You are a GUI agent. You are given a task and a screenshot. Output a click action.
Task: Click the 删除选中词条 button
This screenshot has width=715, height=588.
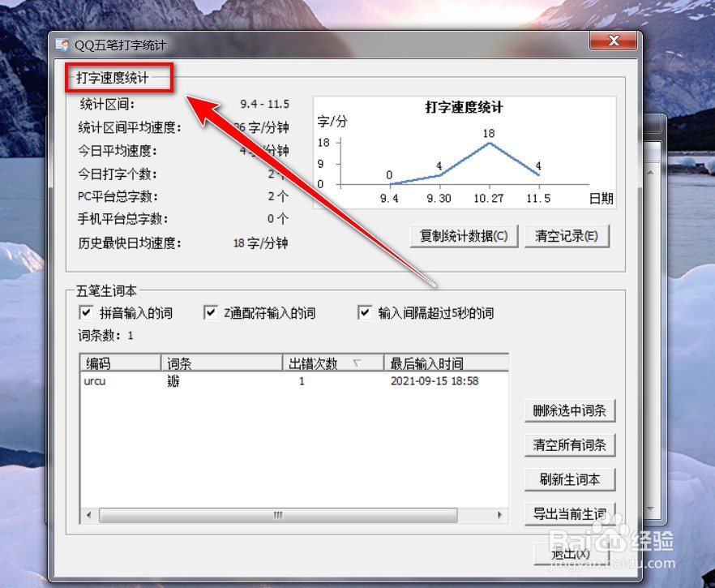coord(570,410)
